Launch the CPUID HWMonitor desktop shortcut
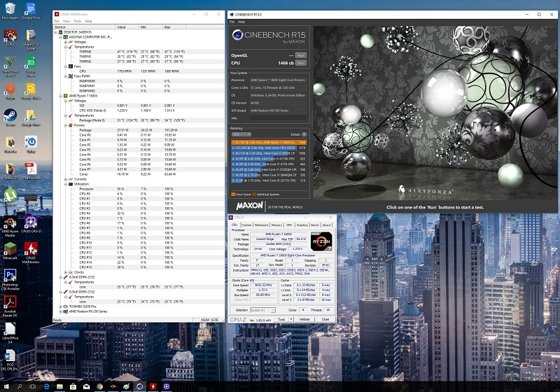560x392 pixels. 31,249
